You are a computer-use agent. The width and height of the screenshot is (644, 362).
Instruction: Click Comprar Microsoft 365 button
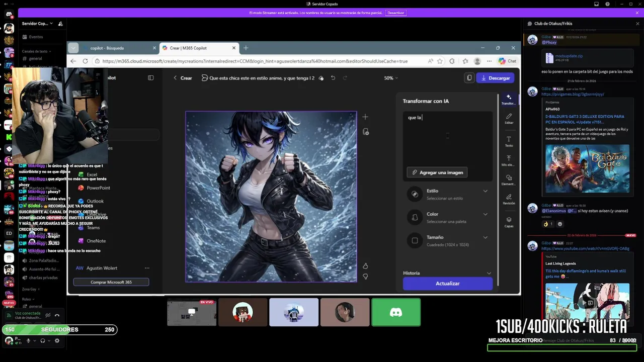(111, 282)
